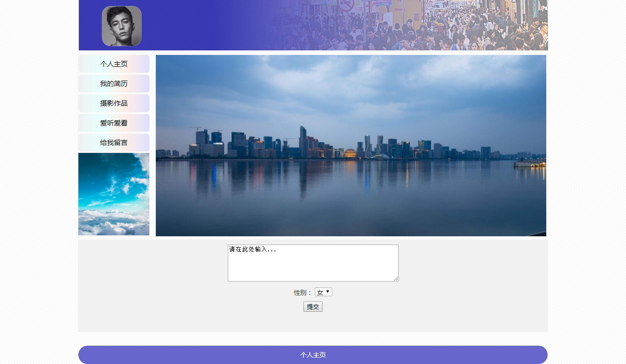Go to 摄影作品 in the sidebar
The image size is (626, 364).
[114, 103]
